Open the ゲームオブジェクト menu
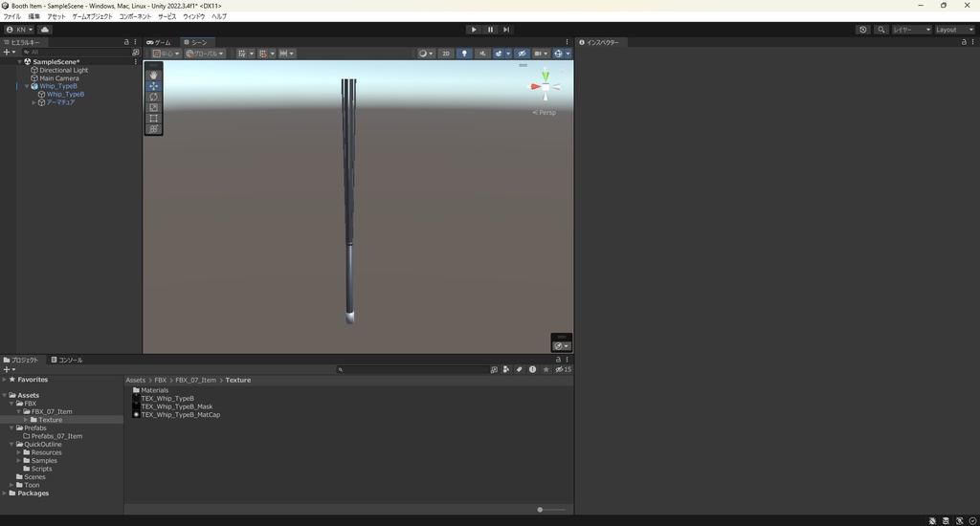The width and height of the screenshot is (980, 526). coord(92,16)
